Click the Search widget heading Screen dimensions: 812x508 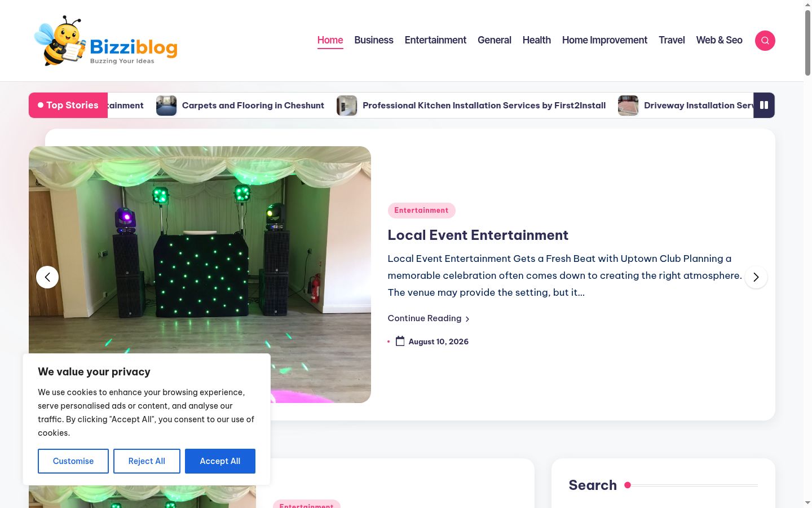tap(593, 485)
